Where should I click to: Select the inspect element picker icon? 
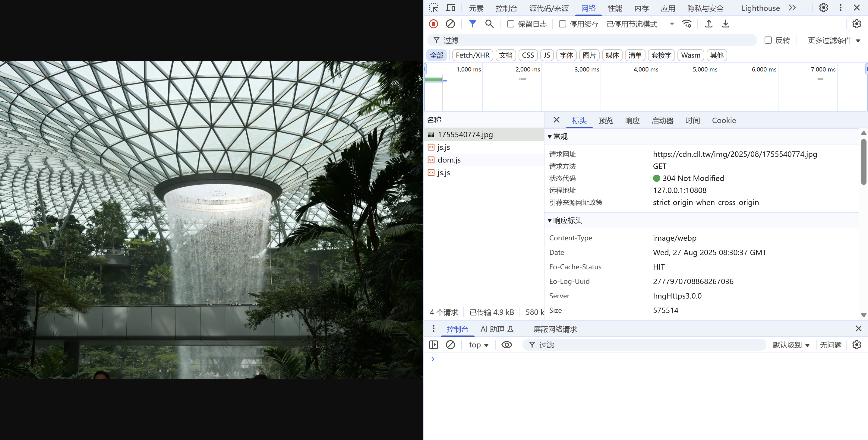click(433, 8)
